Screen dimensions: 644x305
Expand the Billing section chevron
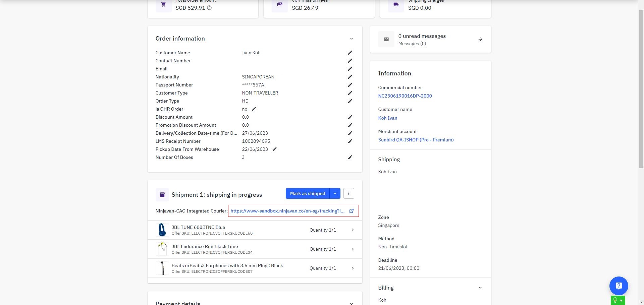point(480,288)
